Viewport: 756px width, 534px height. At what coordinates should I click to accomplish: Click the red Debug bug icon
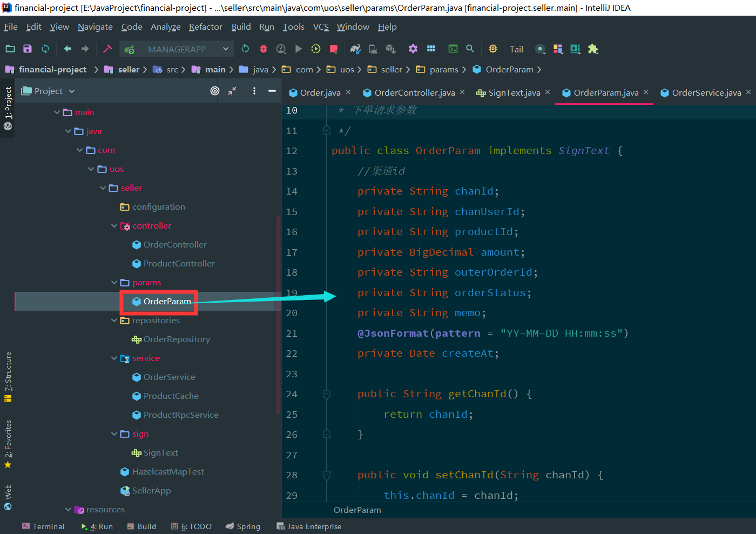(264, 49)
